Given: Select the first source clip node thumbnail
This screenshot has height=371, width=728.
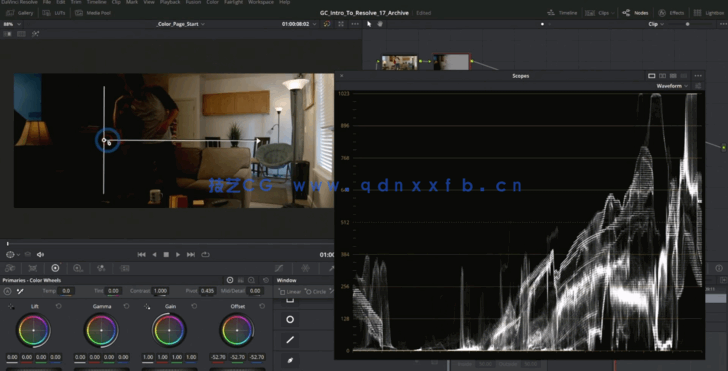Looking at the screenshot, I should [x=399, y=62].
